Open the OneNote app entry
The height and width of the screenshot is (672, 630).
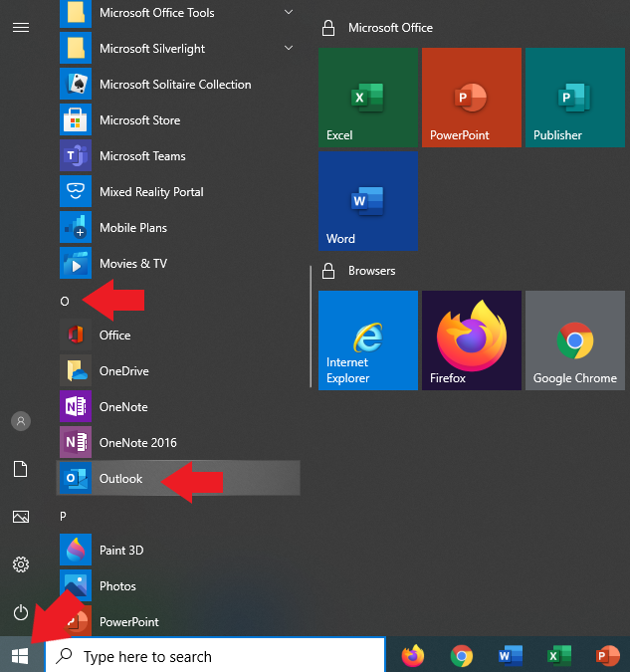click(178, 407)
